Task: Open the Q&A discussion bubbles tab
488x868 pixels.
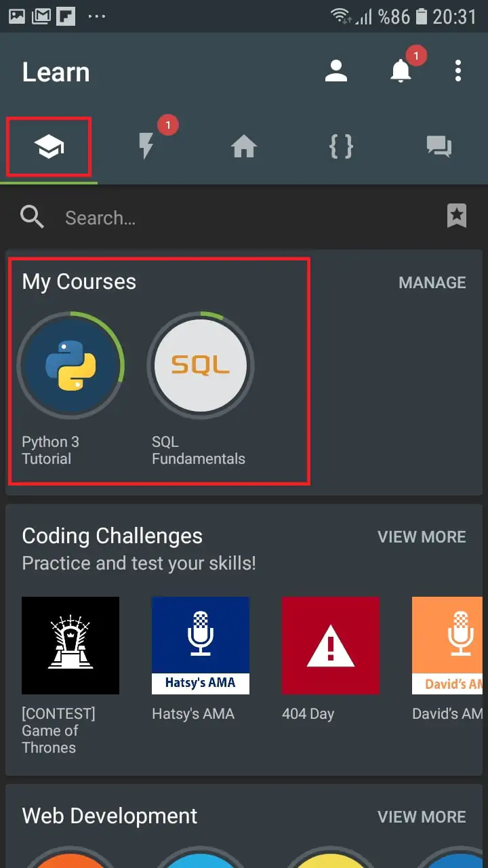Action: [x=439, y=146]
